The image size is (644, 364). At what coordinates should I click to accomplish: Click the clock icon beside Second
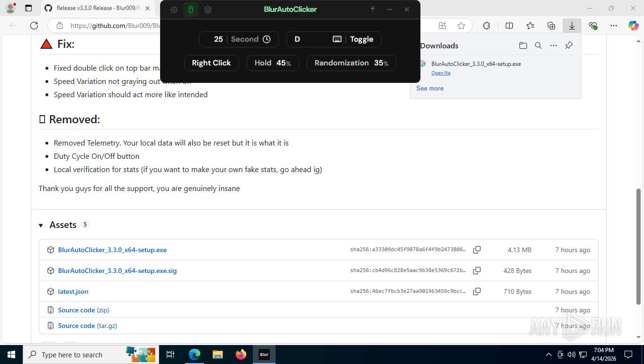tap(267, 39)
